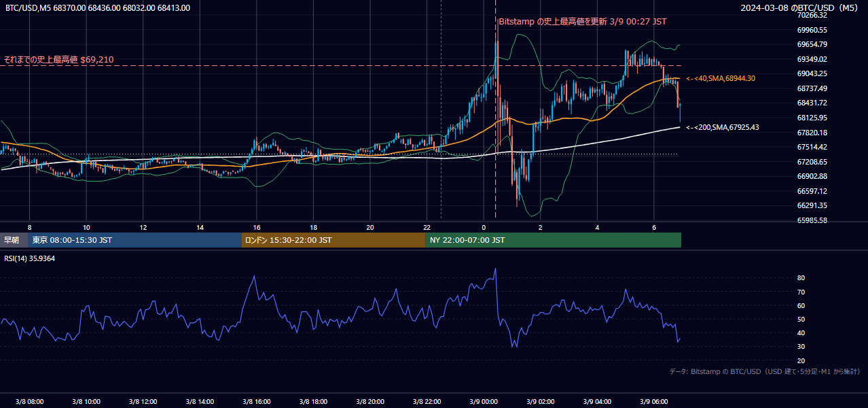Click the 3/9 00:00 date axis label
Screen dimensions: 868x408
pyautogui.click(x=484, y=401)
